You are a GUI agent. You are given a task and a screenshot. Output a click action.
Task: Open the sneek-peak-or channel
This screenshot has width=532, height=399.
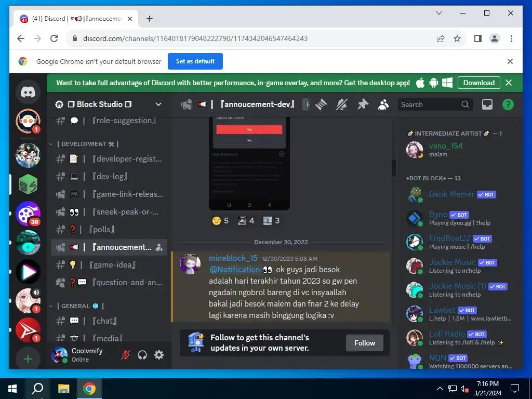109,212
